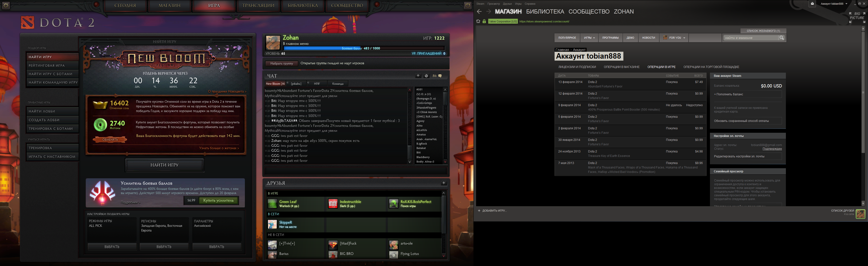Click Green Leaf friend avatar
Screen dimensions: 868x266
272,203
